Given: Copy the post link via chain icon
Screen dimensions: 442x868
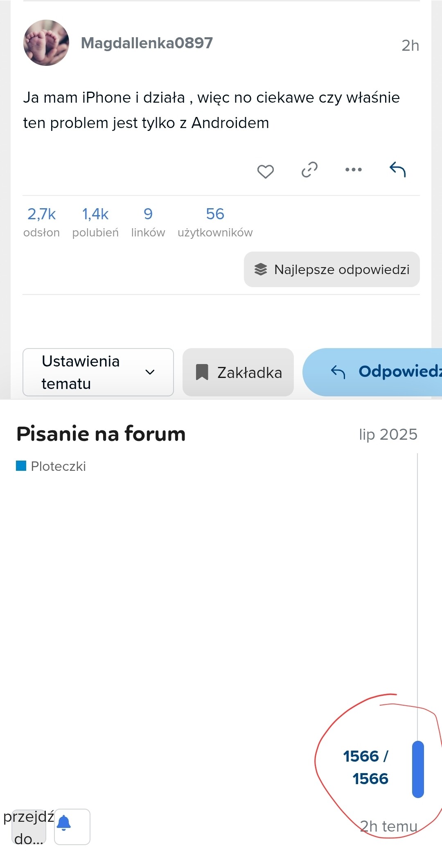Looking at the screenshot, I should 309,170.
